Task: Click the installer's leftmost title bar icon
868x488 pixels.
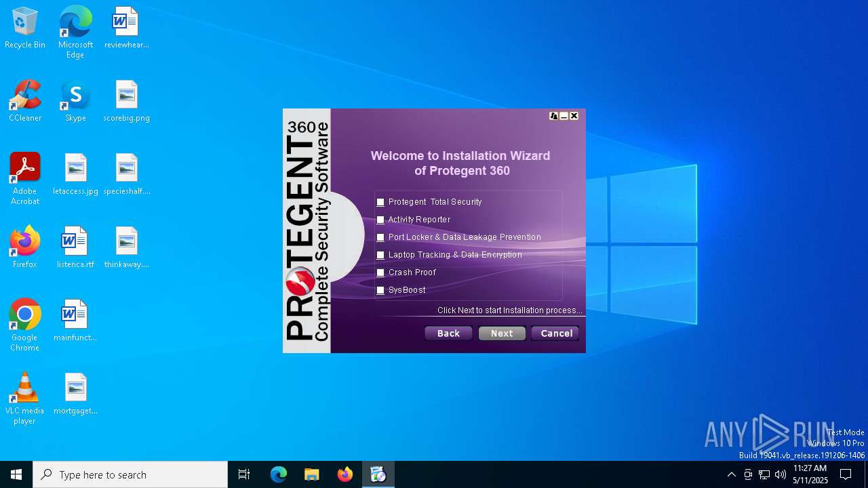Action: pyautogui.click(x=553, y=116)
